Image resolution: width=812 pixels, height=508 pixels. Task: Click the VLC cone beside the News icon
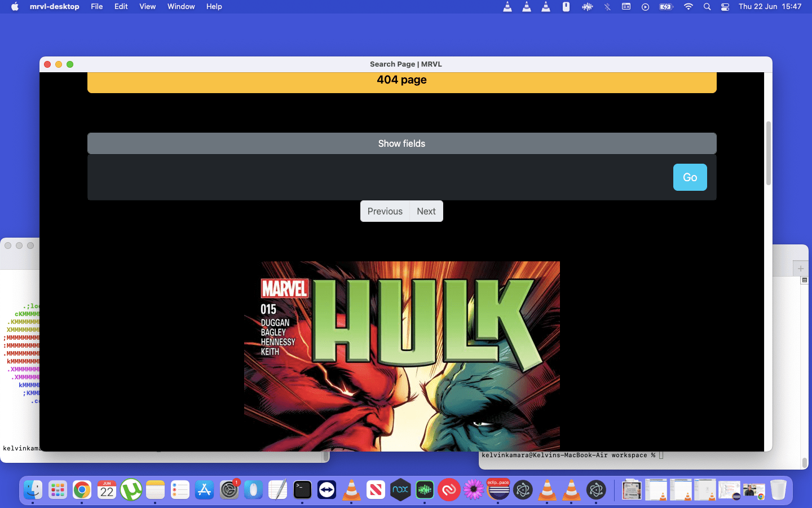[x=351, y=490]
